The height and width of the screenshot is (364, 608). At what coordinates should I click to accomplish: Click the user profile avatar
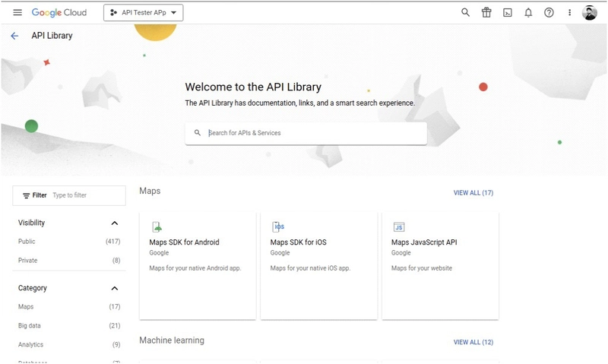[x=590, y=13]
